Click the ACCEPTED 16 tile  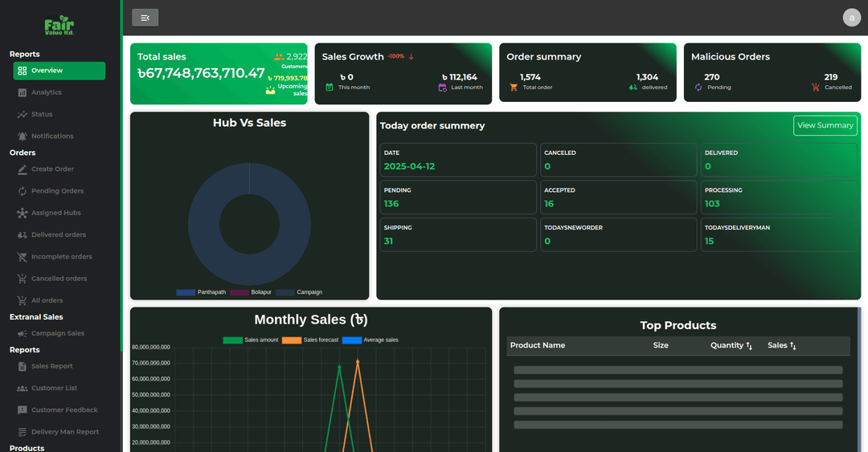618,197
